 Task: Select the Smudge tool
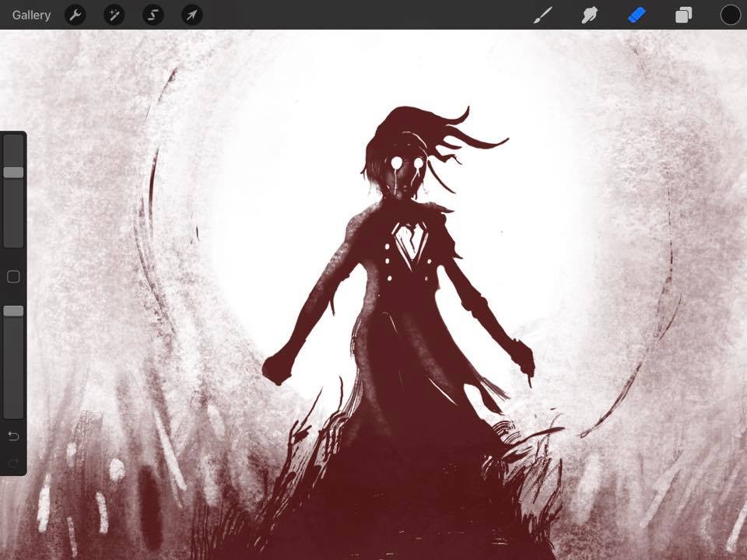(589, 16)
